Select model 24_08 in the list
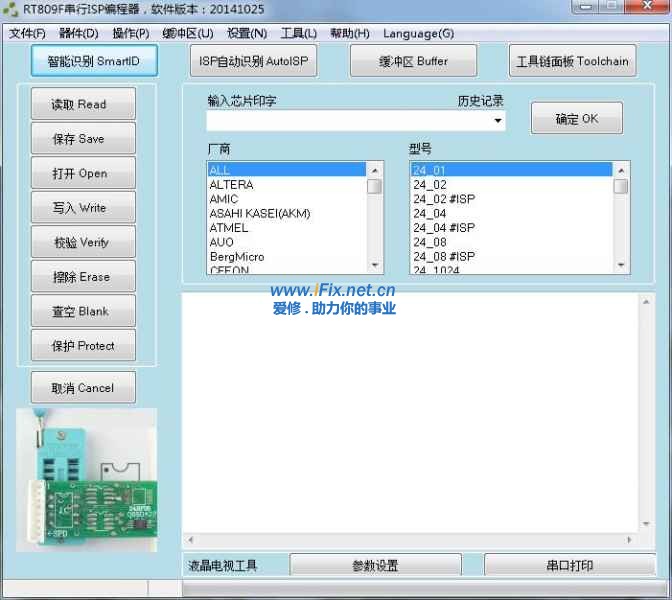672x600 pixels. pos(511,242)
